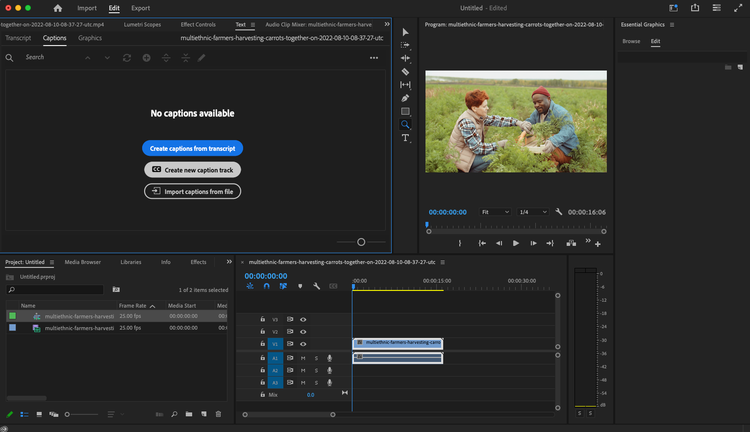Solo audio track A2

click(x=316, y=370)
